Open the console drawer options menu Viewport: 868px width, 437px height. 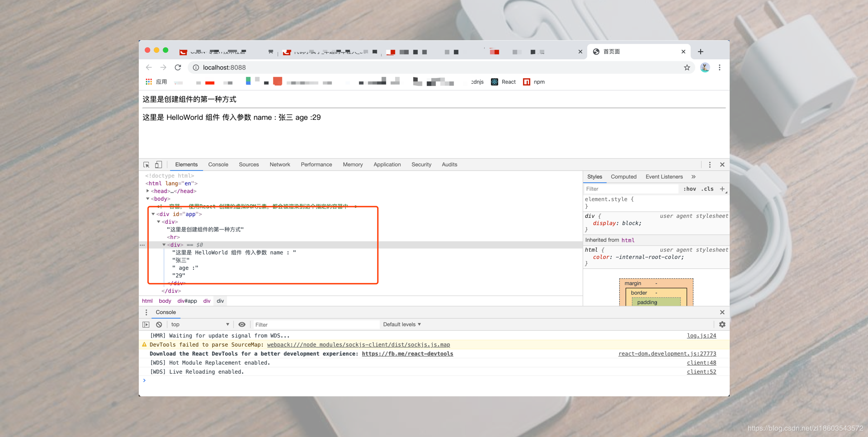146,312
